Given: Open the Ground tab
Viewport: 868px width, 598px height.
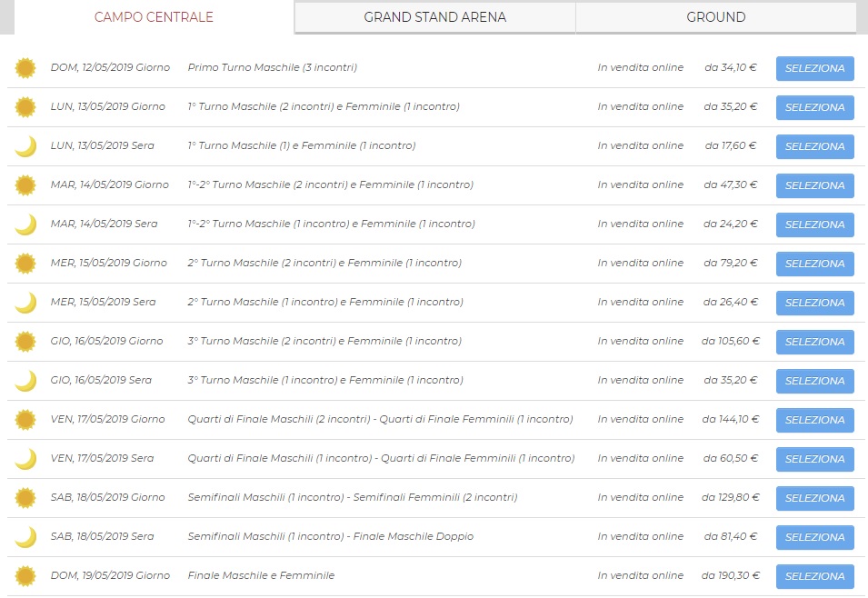Looking at the screenshot, I should (x=715, y=17).
